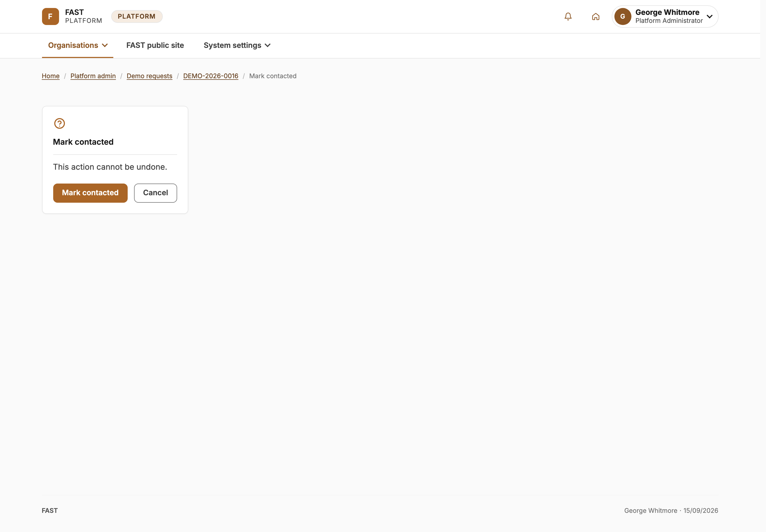This screenshot has height=532, width=766.
Task: Open DEMO-2026-0016 breadcrumb link
Action: [x=211, y=76]
